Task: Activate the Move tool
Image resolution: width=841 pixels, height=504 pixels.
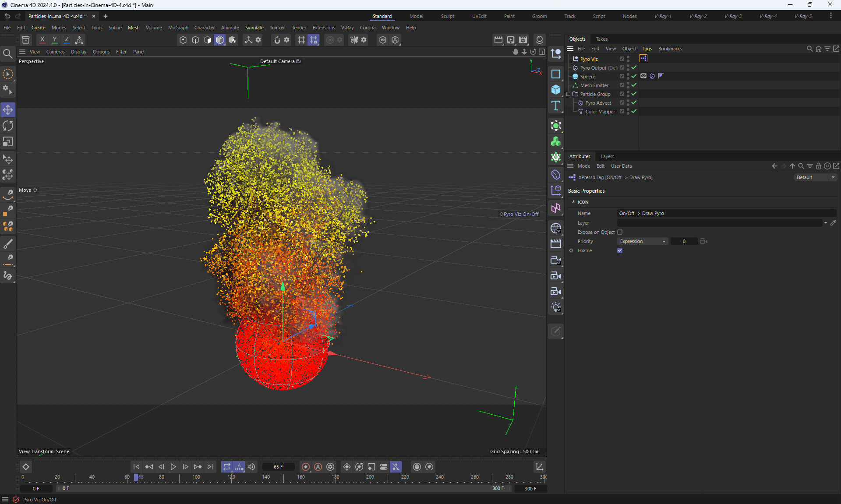Action: [8, 110]
